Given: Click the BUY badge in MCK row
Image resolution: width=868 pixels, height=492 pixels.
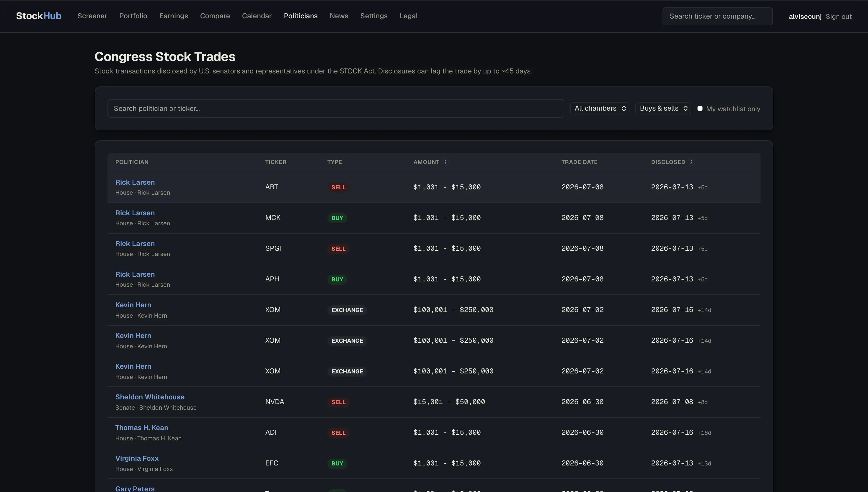Looking at the screenshot, I should 337,218.
